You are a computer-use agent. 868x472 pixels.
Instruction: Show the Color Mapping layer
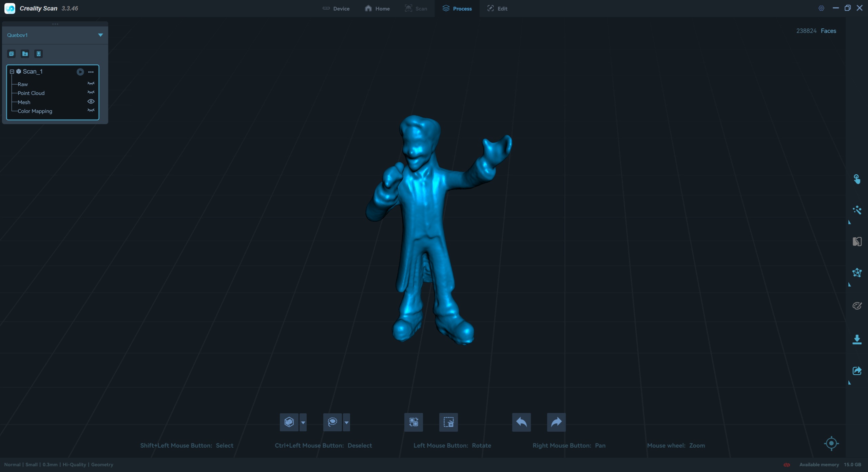(91, 111)
